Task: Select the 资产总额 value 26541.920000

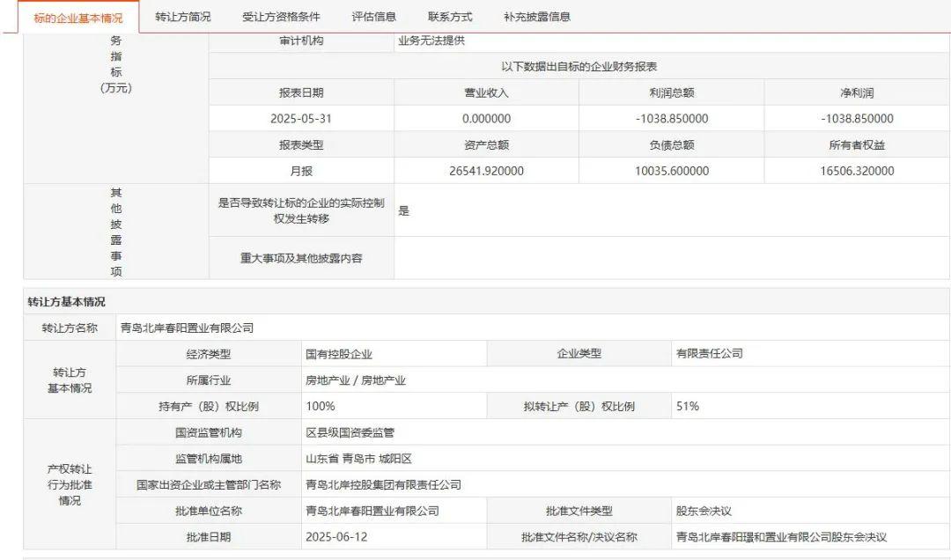Action: pos(486,171)
